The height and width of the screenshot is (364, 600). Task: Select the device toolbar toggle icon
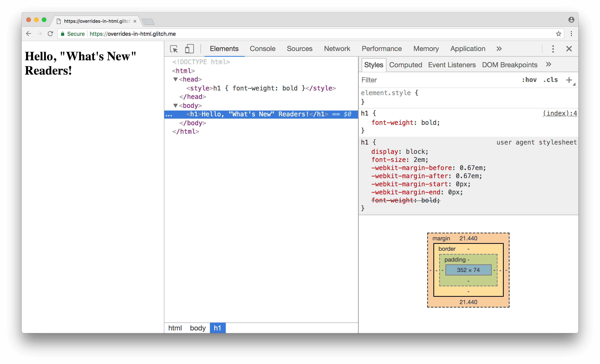[189, 48]
